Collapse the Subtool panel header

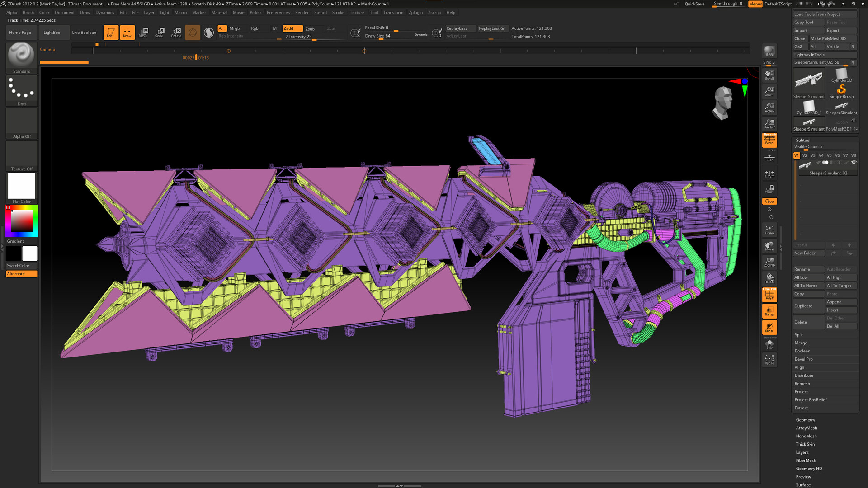point(803,140)
